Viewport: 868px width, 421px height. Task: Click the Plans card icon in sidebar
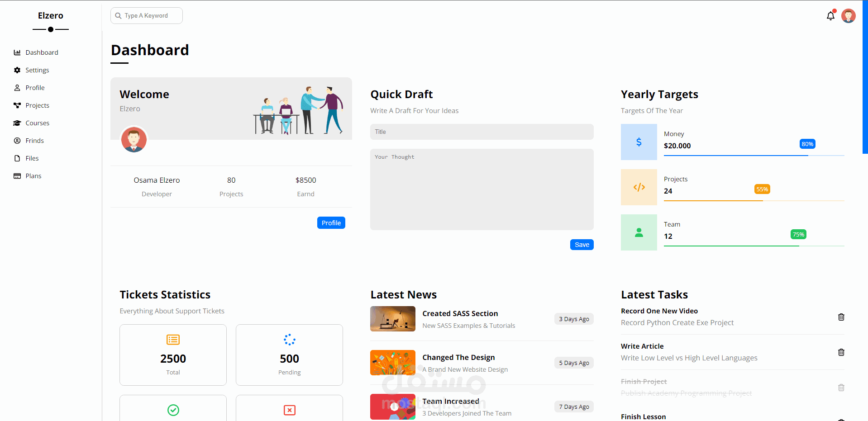[x=17, y=176]
